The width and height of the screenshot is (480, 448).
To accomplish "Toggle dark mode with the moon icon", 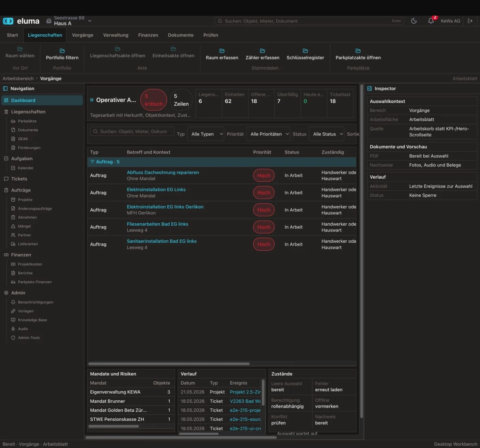I will pyautogui.click(x=414, y=21).
